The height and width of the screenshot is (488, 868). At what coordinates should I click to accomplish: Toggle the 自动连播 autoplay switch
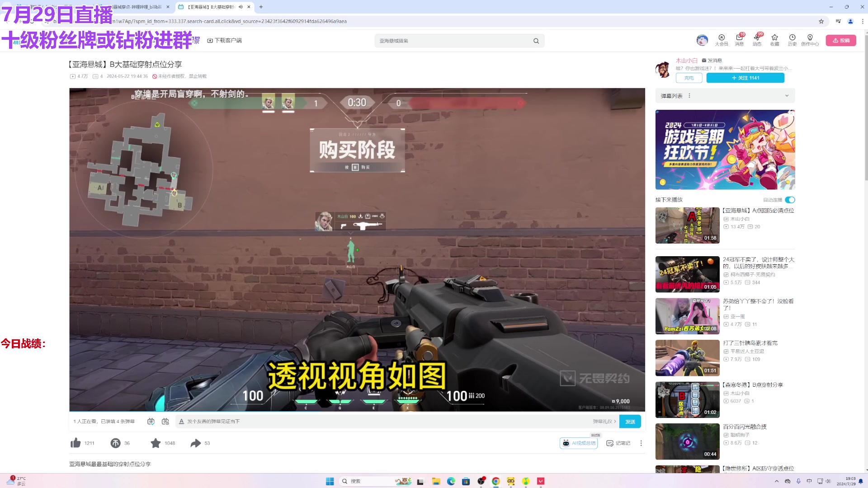(x=790, y=200)
